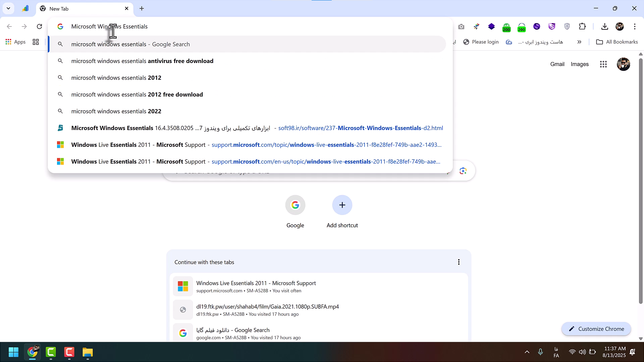Open the Wi-Fi network tray icon
Image resolution: width=644 pixels, height=362 pixels.
pyautogui.click(x=572, y=352)
